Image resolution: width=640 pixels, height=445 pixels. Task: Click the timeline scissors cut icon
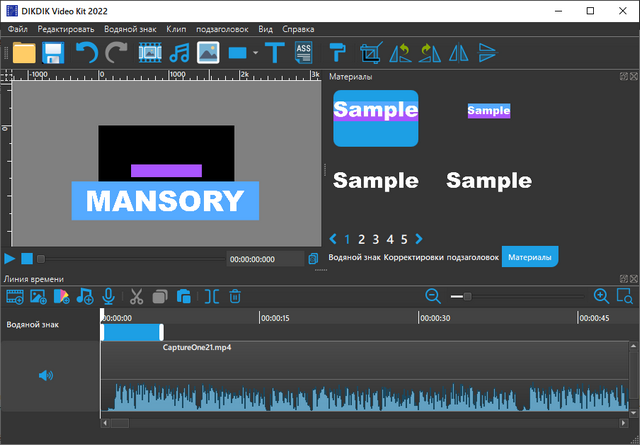click(136, 296)
